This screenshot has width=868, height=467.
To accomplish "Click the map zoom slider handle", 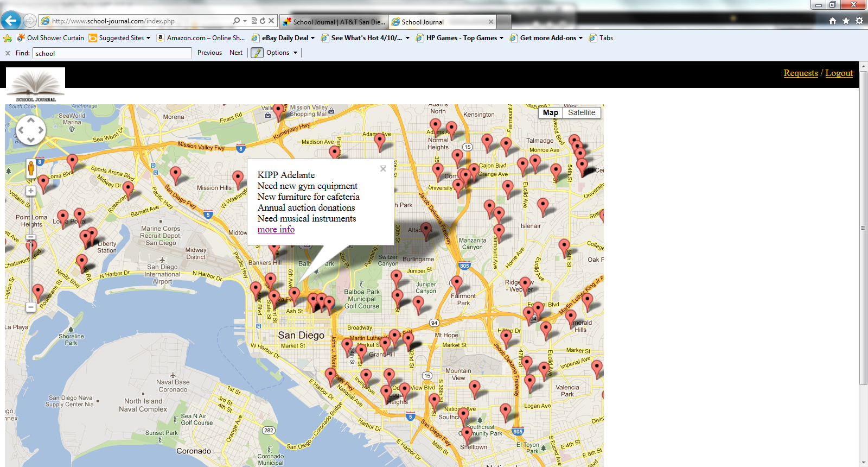I will pos(31,237).
